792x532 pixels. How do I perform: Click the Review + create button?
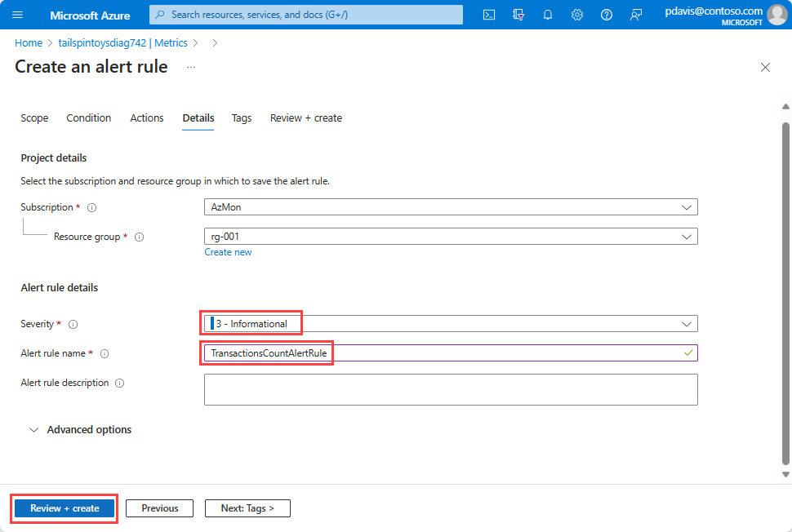[x=65, y=508]
